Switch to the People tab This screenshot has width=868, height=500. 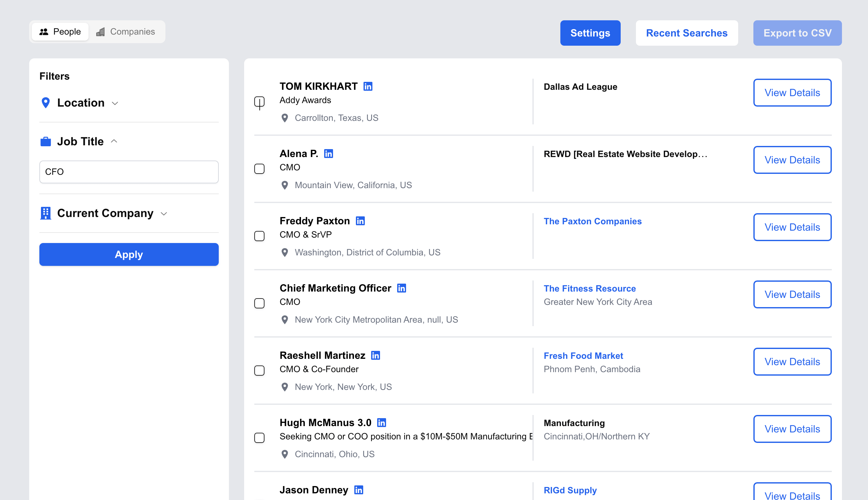[60, 32]
